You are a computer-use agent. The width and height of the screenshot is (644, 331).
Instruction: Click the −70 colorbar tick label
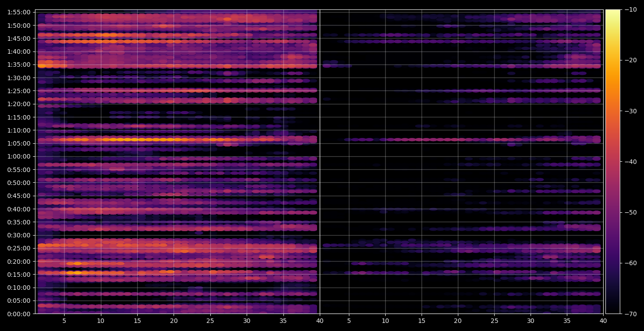pos(631,314)
